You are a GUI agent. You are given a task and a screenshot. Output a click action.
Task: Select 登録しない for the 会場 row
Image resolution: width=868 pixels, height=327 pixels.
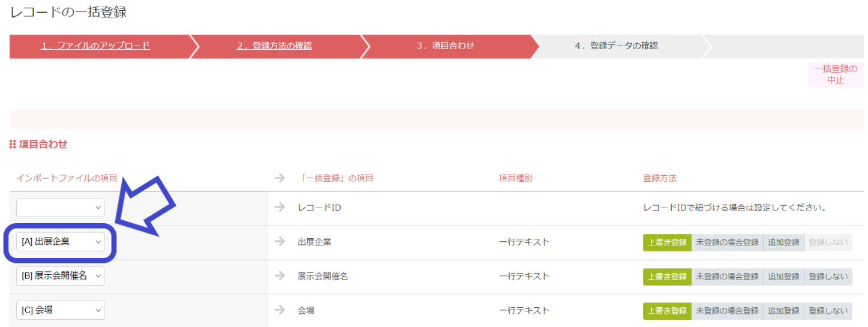(x=828, y=311)
